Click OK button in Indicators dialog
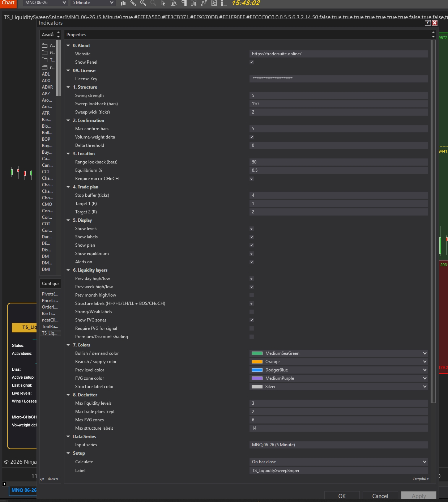Viewport: 448px width, 502px height. pos(342,496)
